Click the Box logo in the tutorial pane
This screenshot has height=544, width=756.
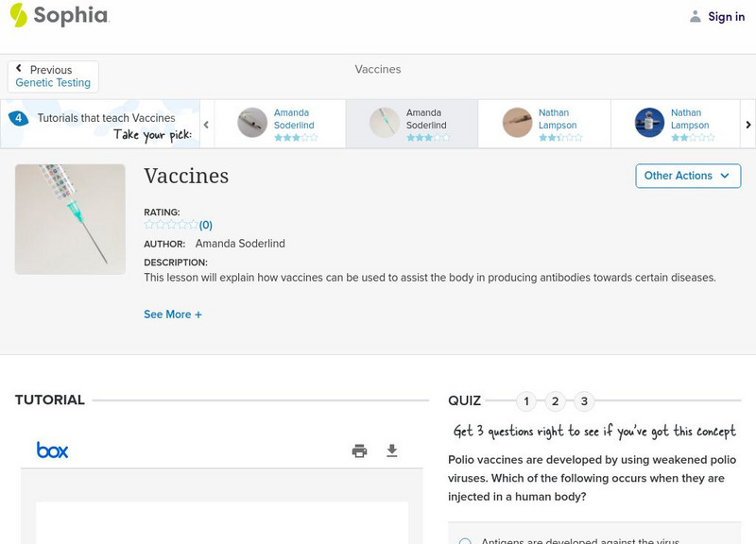pyautogui.click(x=51, y=450)
